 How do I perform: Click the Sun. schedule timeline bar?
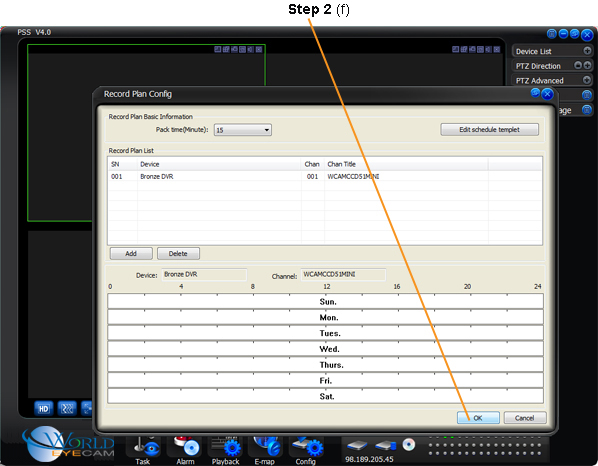[x=325, y=302]
